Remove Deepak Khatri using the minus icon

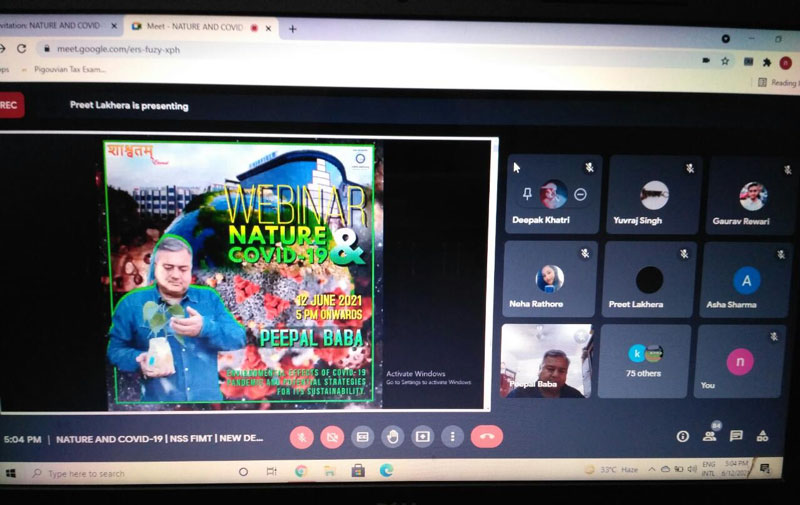(x=580, y=194)
